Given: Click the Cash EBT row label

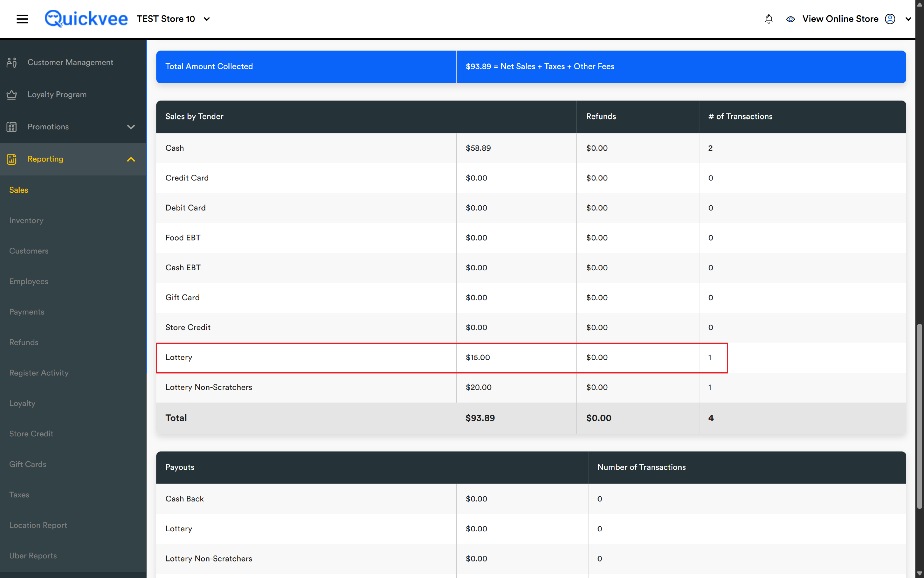Looking at the screenshot, I should coord(183,267).
